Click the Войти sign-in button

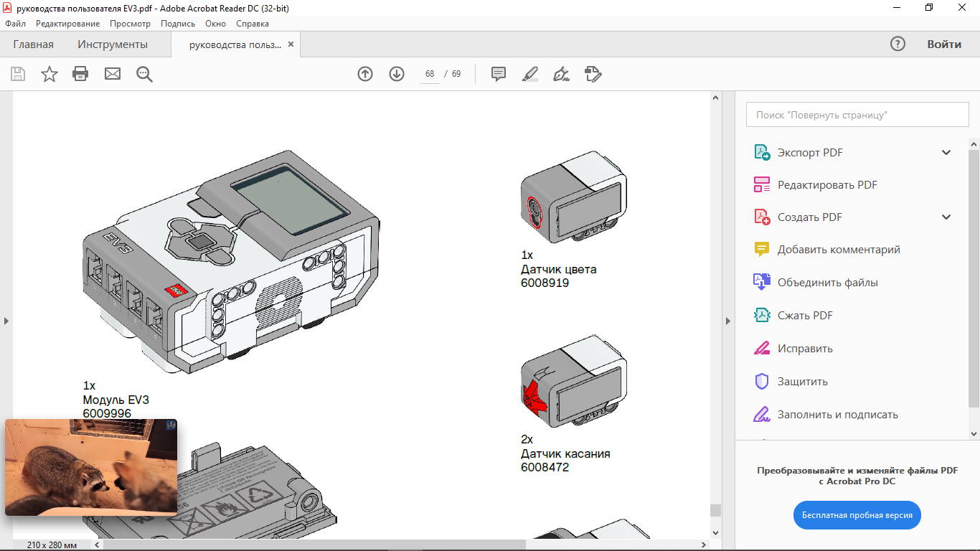coord(944,44)
